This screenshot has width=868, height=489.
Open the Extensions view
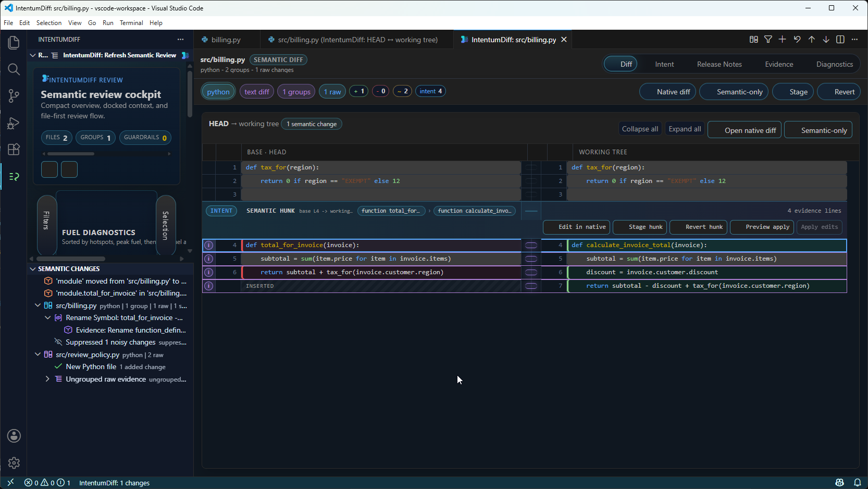point(14,150)
